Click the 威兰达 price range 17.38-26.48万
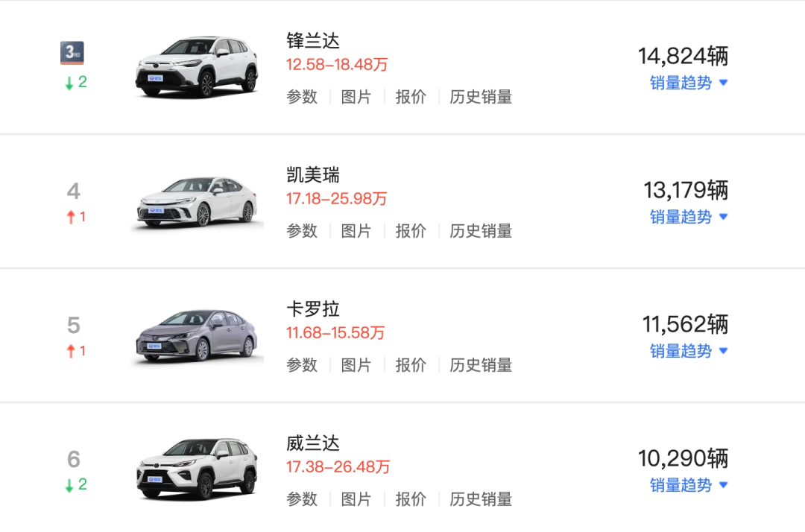 [338, 467]
